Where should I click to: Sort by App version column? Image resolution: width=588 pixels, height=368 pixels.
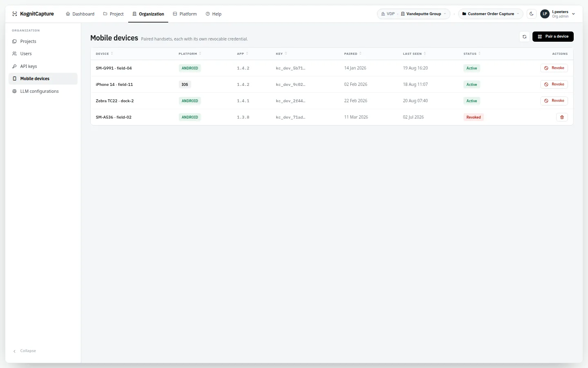(x=243, y=54)
